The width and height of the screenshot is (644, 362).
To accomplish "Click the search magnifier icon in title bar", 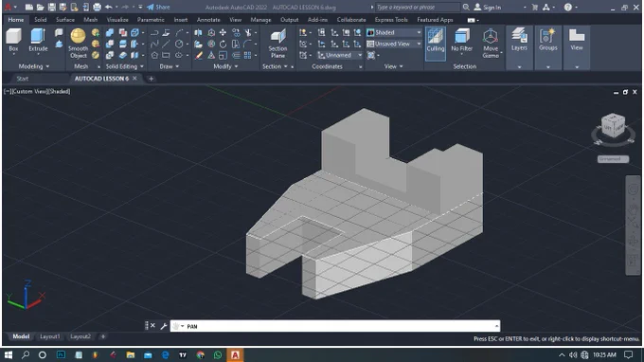I will [466, 7].
